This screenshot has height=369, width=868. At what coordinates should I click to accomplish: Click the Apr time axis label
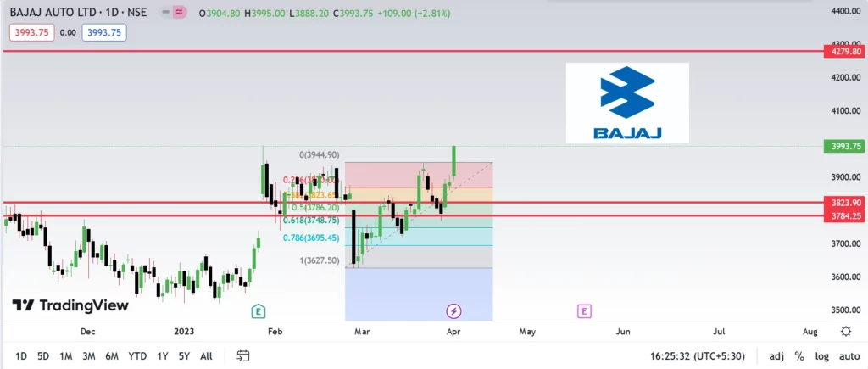(453, 332)
